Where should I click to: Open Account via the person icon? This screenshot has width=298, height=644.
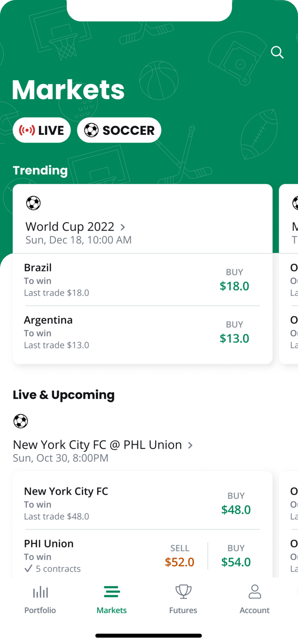point(255,592)
